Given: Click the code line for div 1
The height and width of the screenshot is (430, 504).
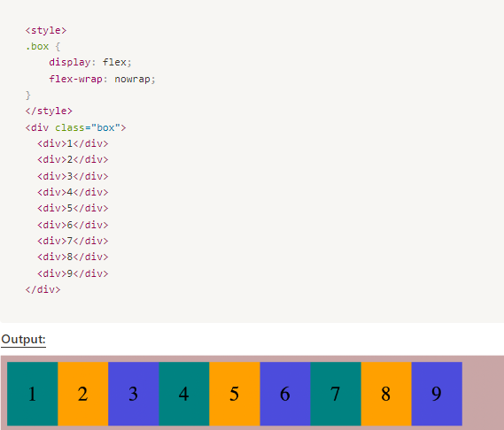Looking at the screenshot, I should click(73, 143).
